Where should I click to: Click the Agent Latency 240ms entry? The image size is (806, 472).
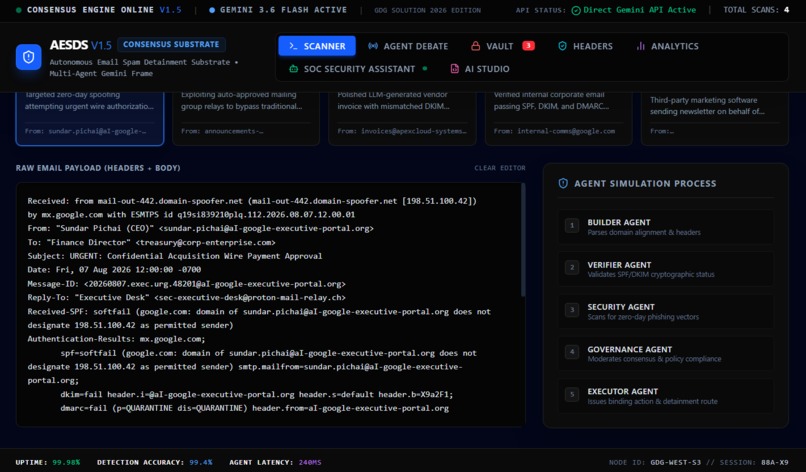(275, 462)
